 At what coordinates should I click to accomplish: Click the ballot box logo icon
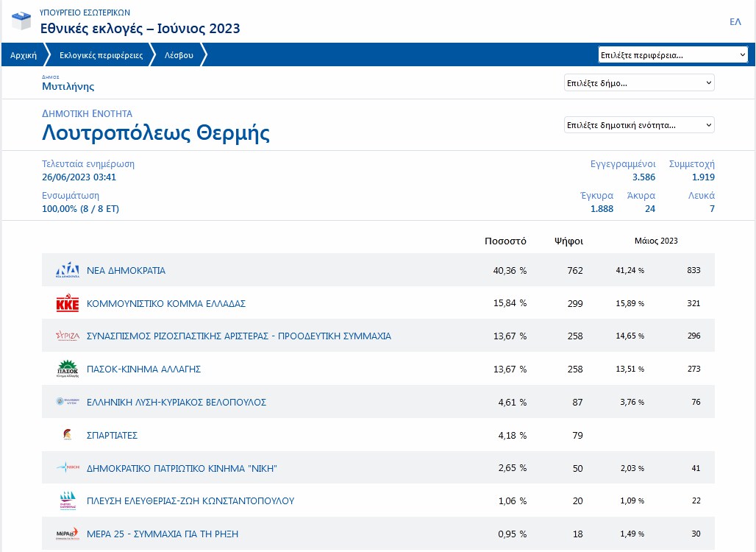pos(21,21)
